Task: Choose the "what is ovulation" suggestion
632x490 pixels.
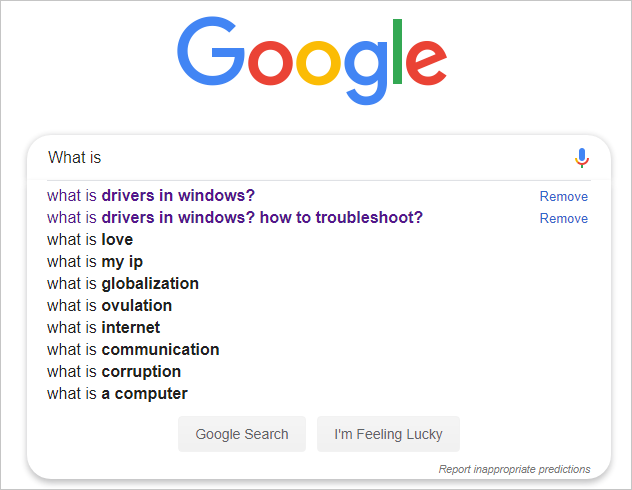Action: 109,306
